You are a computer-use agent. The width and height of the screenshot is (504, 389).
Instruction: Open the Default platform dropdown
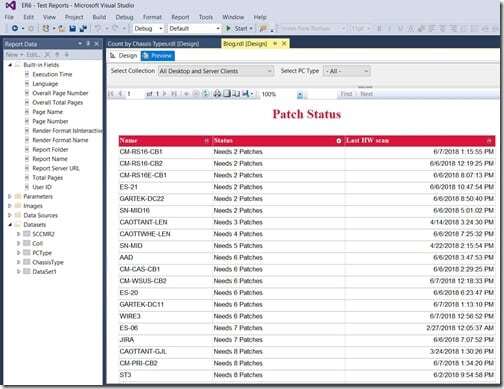(194, 29)
